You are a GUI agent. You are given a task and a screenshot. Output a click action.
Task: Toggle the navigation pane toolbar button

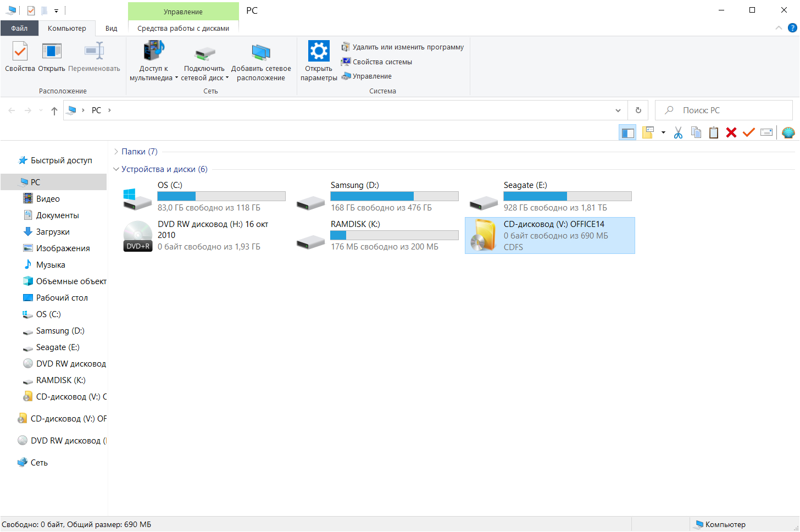[627, 132]
